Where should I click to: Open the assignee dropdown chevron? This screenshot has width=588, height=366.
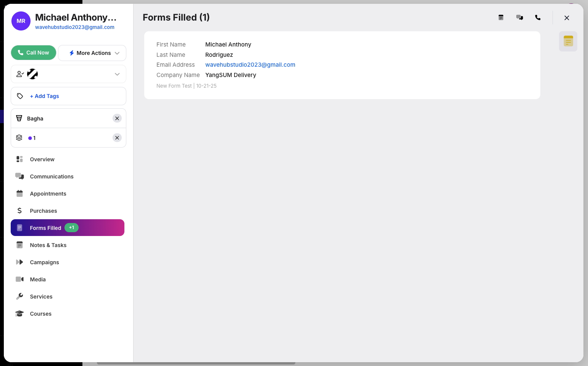tap(117, 74)
